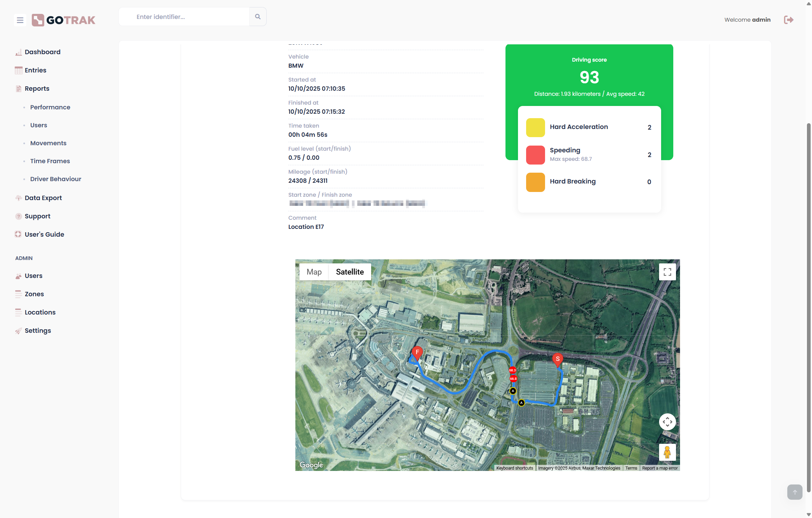This screenshot has width=812, height=518.
Task: Click the hamburger menu icon
Action: (x=20, y=20)
